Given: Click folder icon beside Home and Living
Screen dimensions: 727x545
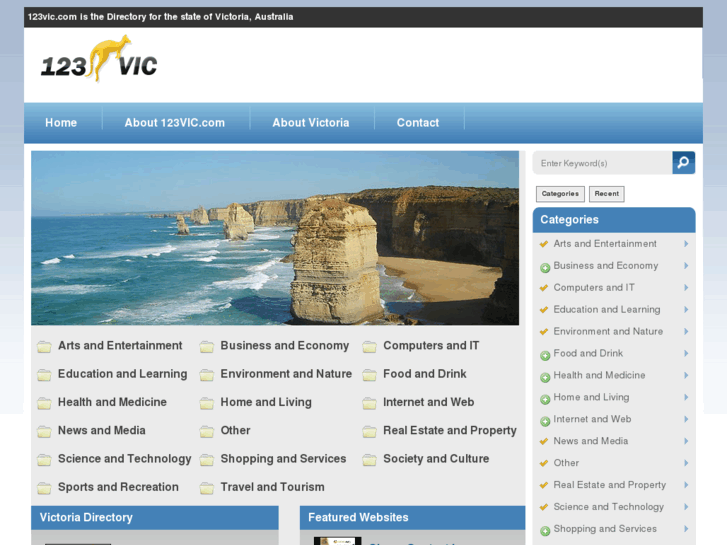Looking at the screenshot, I should pyautogui.click(x=207, y=403).
